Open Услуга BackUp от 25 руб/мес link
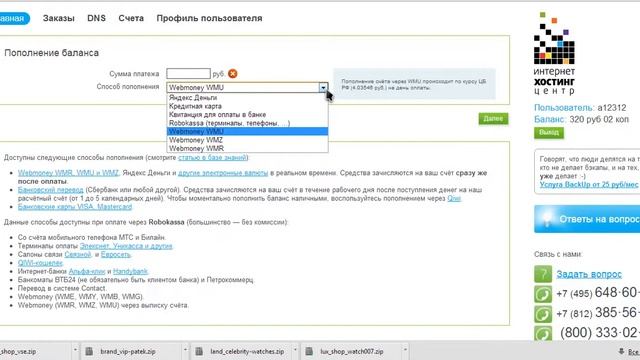 pyautogui.click(x=590, y=184)
